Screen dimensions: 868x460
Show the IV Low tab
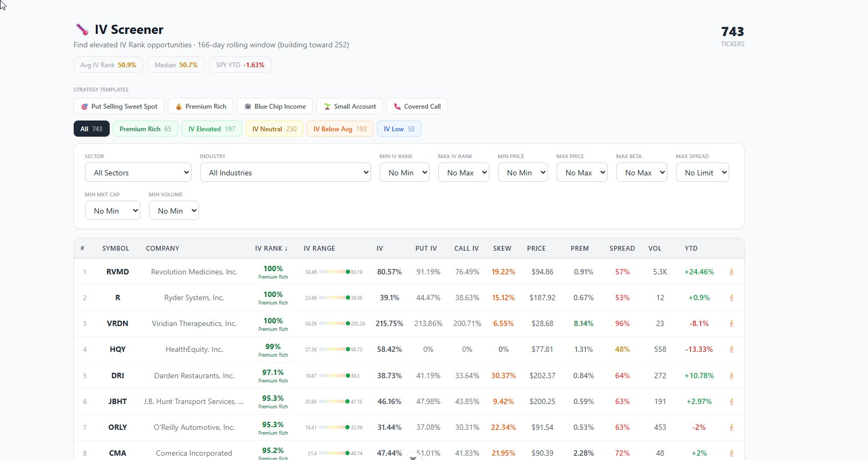click(399, 129)
